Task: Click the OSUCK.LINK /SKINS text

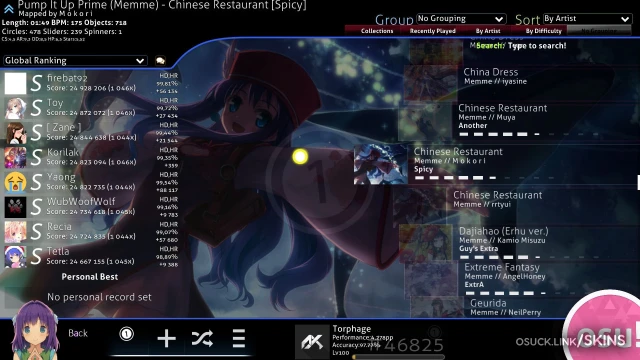Action: click(571, 341)
